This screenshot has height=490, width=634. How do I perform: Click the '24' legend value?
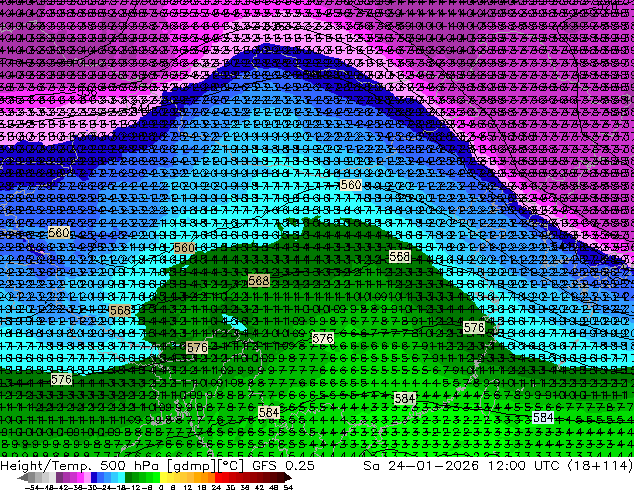pos(216,487)
